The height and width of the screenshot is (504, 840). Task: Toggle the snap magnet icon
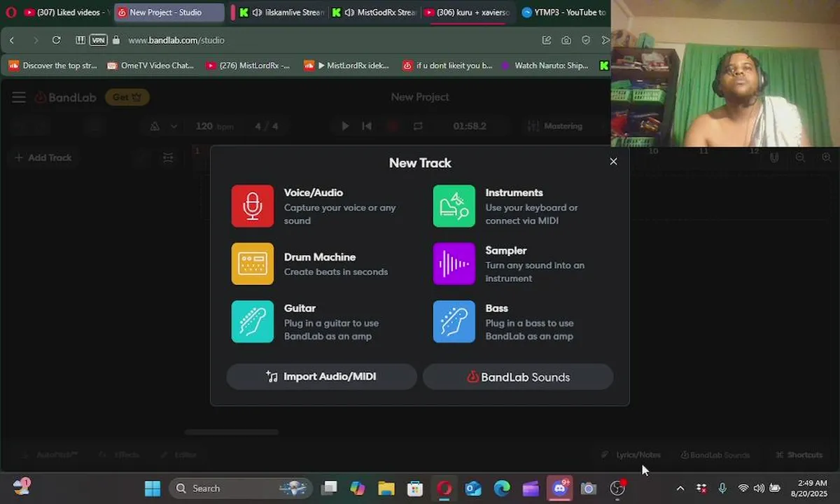point(774,157)
